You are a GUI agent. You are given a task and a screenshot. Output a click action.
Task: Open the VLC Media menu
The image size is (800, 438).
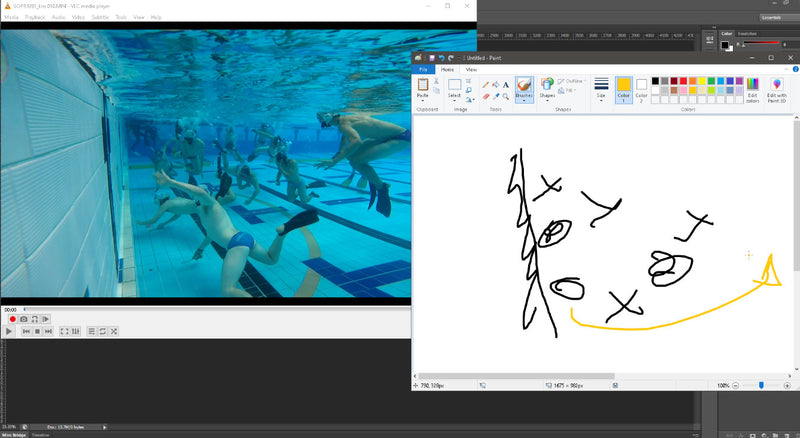click(x=11, y=17)
